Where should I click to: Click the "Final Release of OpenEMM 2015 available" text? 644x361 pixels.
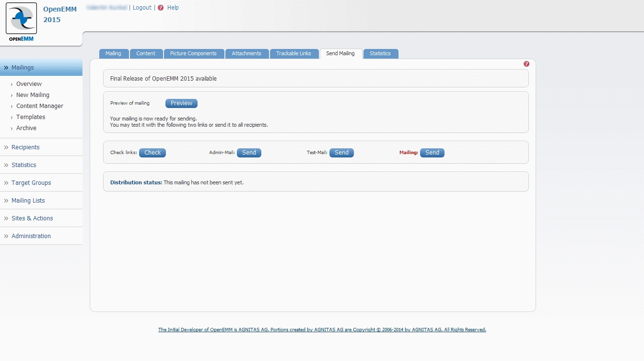click(164, 79)
